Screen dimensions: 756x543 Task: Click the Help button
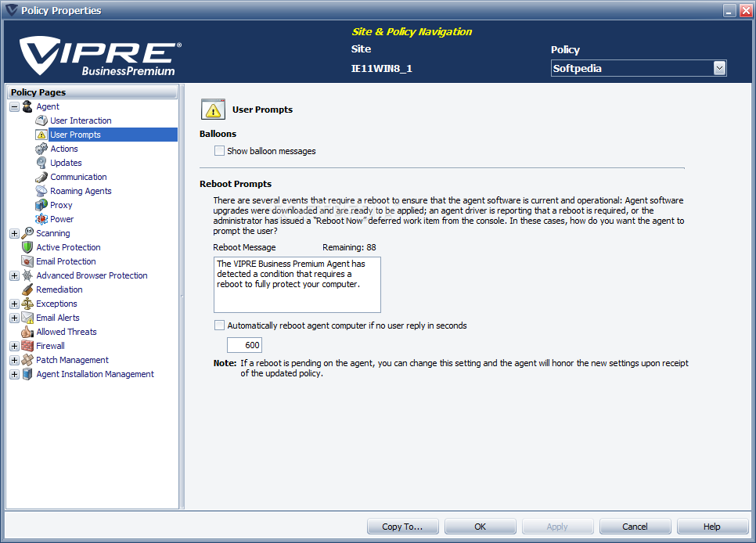[x=712, y=527]
